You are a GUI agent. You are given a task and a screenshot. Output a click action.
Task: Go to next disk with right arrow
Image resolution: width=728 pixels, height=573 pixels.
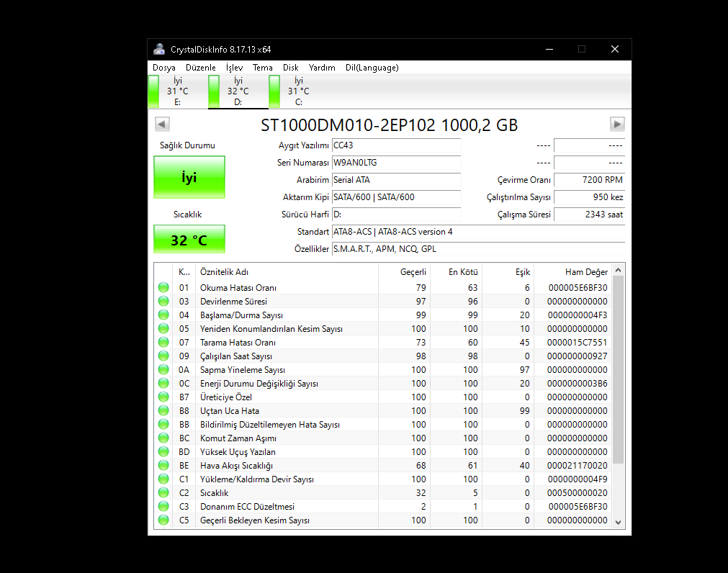(x=617, y=125)
